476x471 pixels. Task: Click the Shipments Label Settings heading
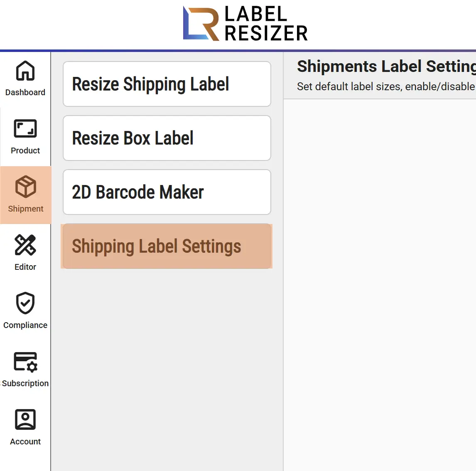[386, 66]
